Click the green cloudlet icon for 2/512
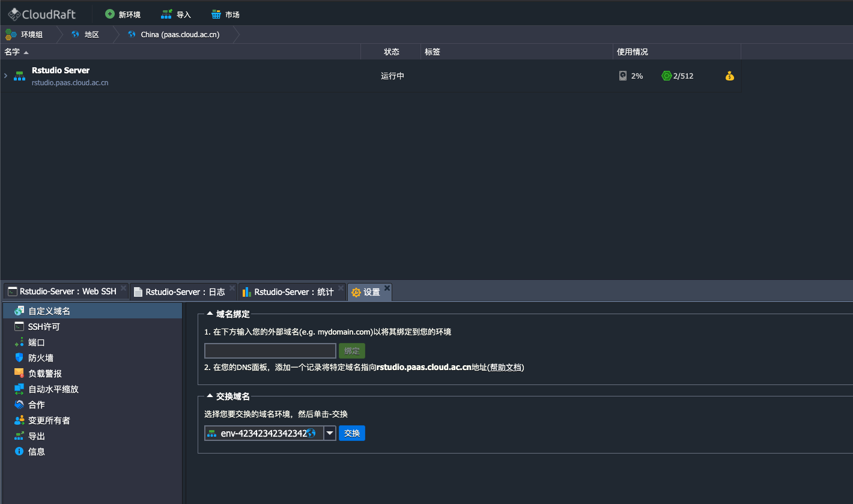 pyautogui.click(x=666, y=76)
